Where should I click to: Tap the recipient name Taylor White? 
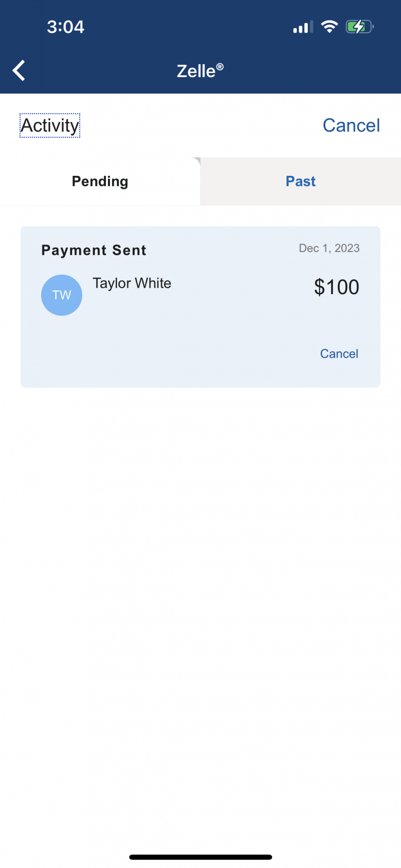click(132, 283)
